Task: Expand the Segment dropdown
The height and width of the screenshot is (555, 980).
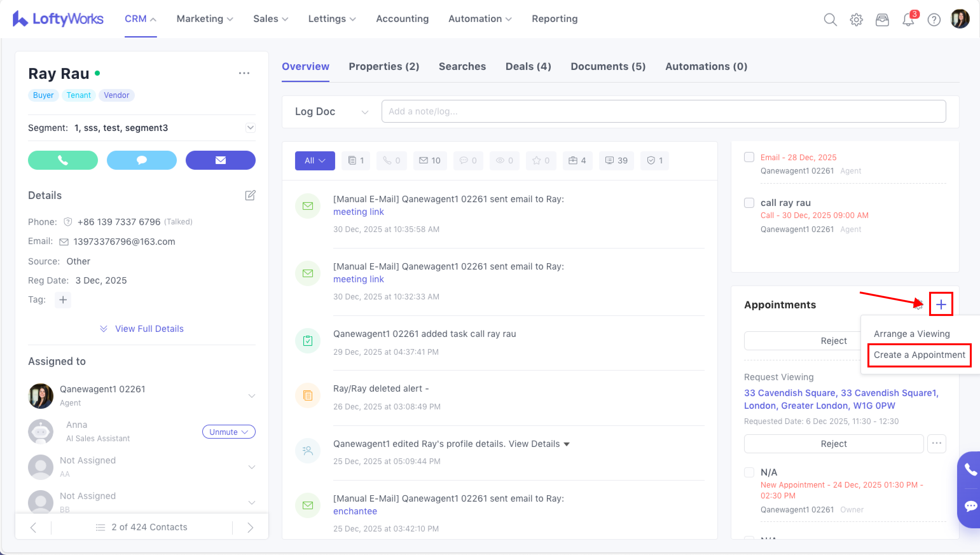Action: point(250,128)
